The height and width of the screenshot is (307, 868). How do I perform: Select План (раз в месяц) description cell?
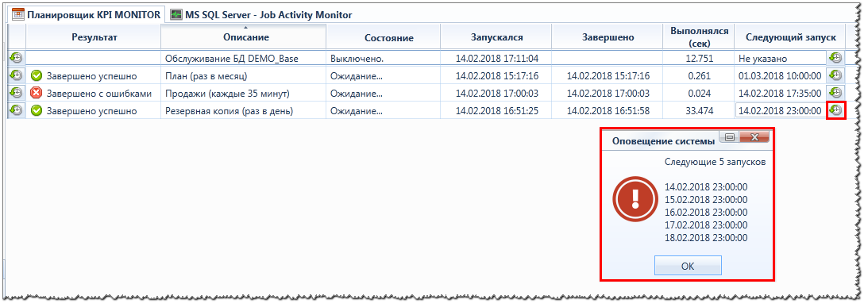point(244,76)
